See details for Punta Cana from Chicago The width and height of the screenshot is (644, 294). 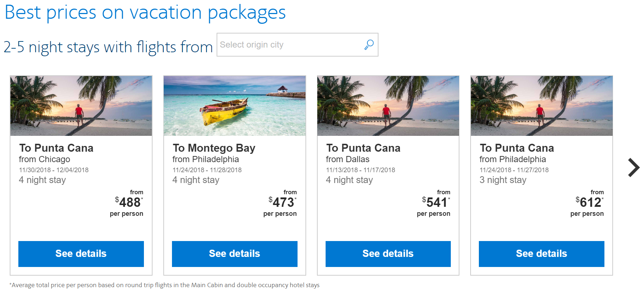pyautogui.click(x=81, y=254)
